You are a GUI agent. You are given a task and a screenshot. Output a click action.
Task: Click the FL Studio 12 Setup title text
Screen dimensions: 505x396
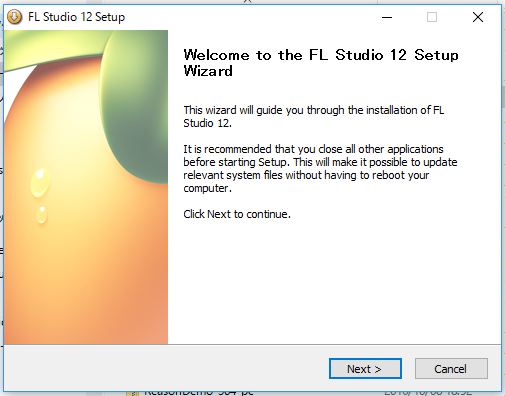(76, 17)
